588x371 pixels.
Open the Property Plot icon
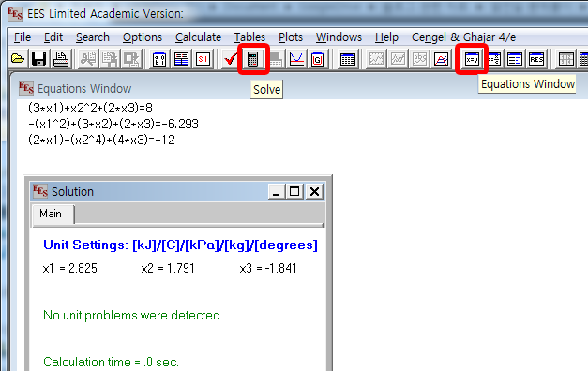(442, 59)
